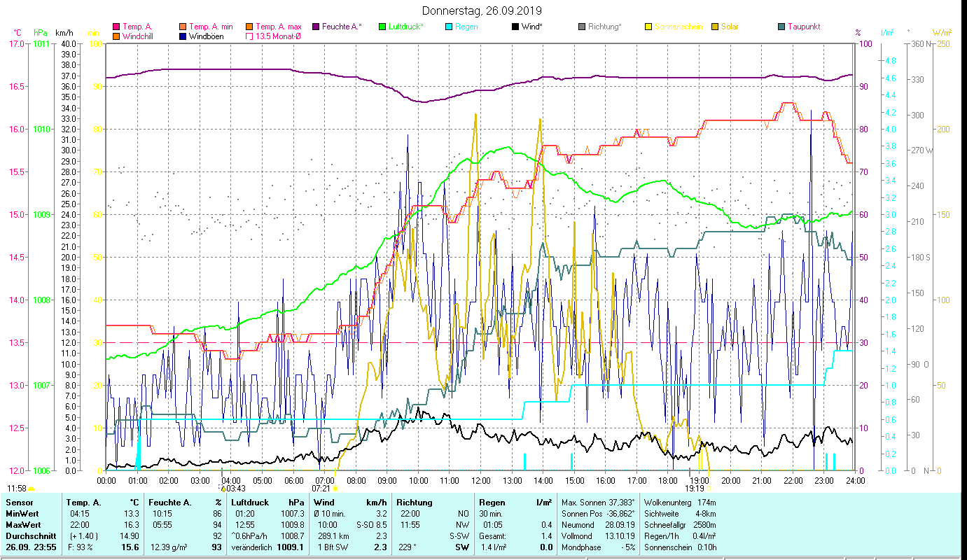Click the Durchschnitt row label
This screenshot has width=967, height=560.
click(x=32, y=536)
